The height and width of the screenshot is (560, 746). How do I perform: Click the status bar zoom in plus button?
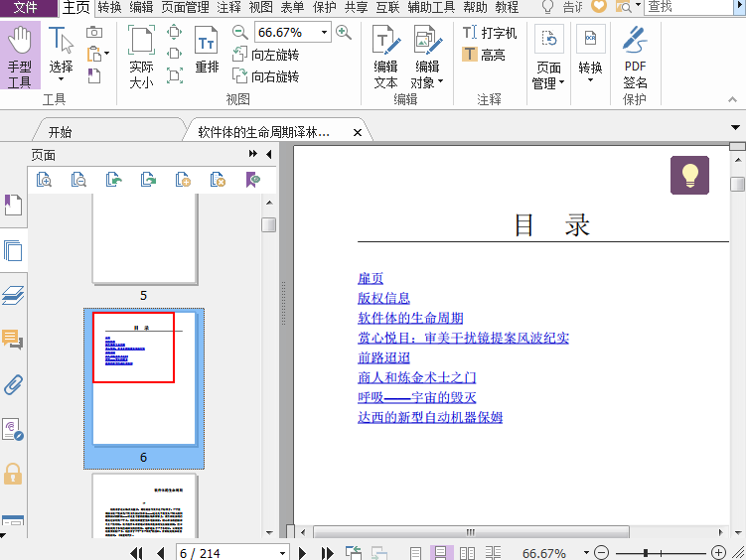[x=718, y=552]
